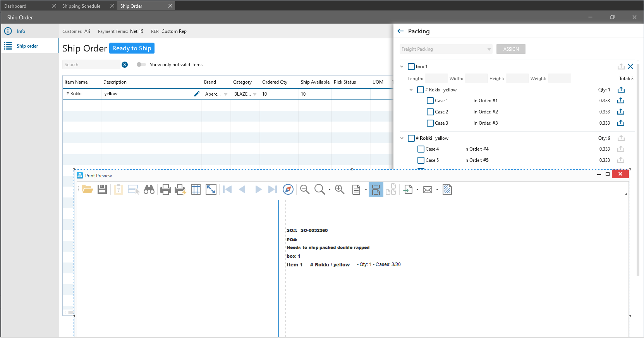Click the zoom in magnifier icon
This screenshot has width=644, height=338.
pyautogui.click(x=340, y=189)
